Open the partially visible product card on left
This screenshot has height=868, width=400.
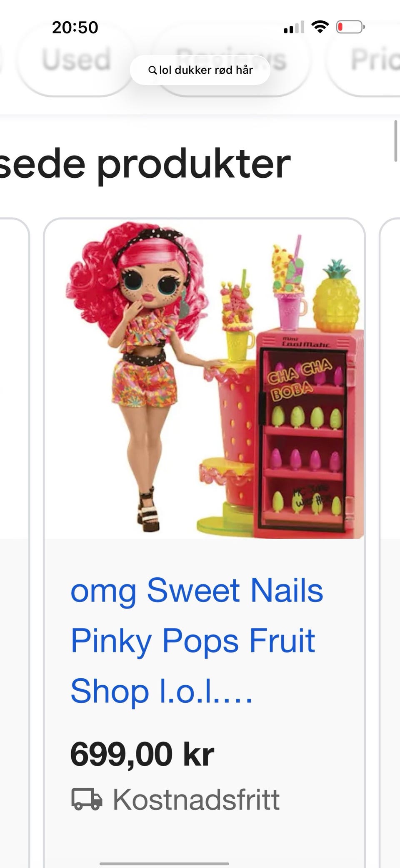pos(15,542)
